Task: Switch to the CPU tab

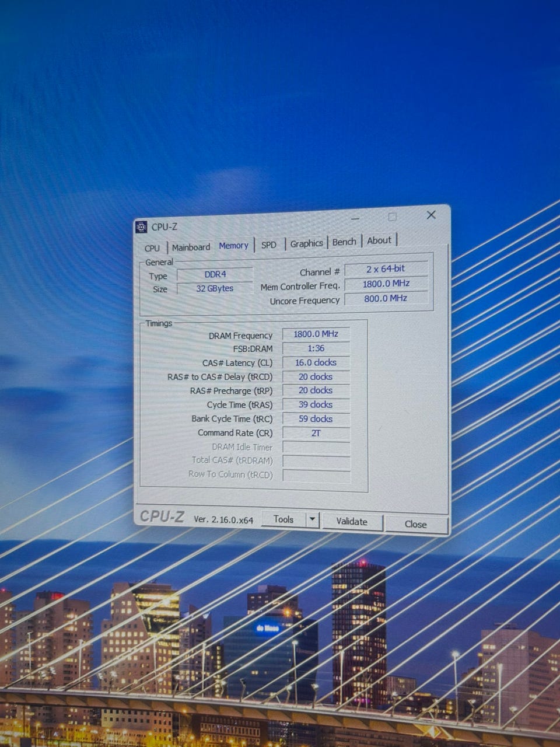Action: [152, 248]
